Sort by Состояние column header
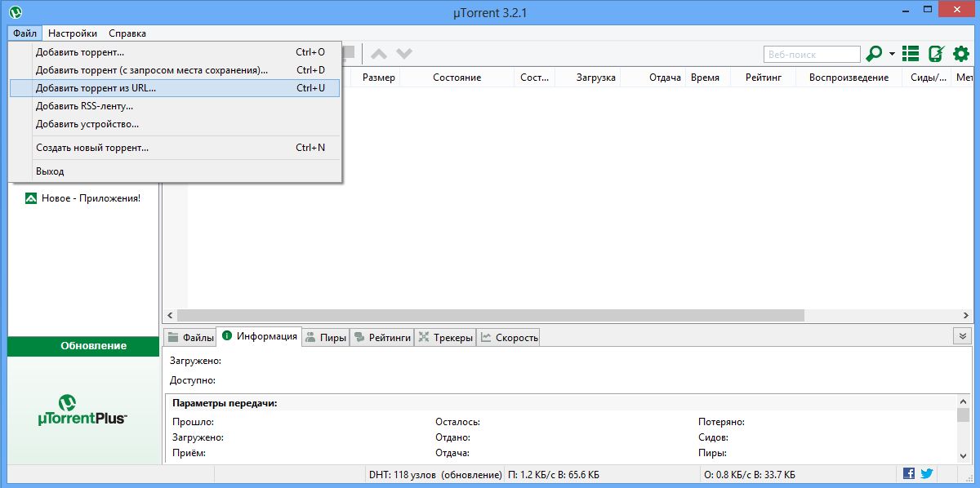Screen dimensions: 980x488 pyautogui.click(x=457, y=78)
